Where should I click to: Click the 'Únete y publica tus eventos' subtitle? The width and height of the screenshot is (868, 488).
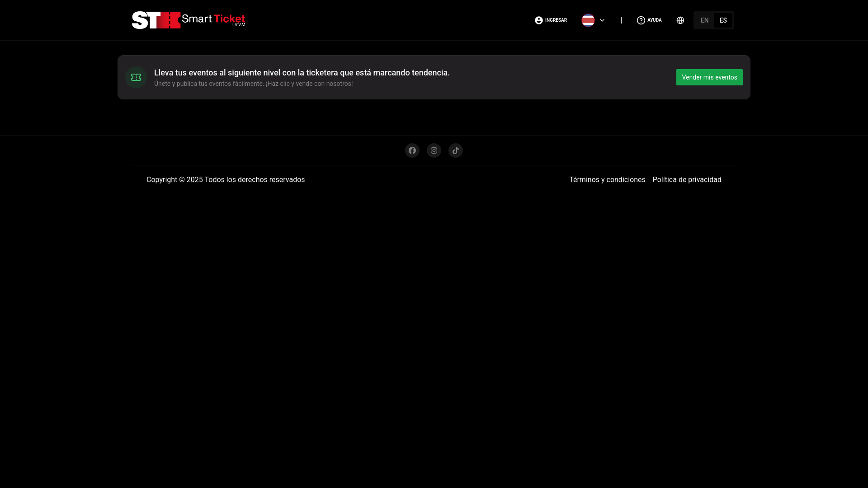click(x=254, y=84)
